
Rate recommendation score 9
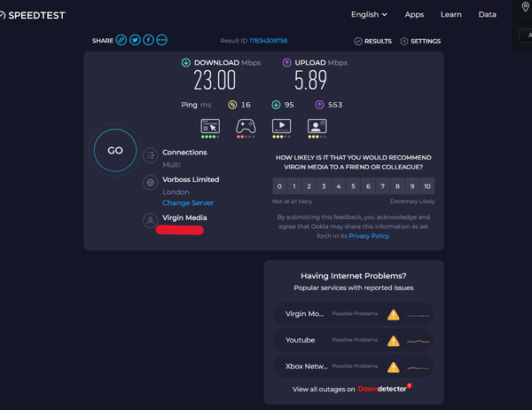[412, 185]
